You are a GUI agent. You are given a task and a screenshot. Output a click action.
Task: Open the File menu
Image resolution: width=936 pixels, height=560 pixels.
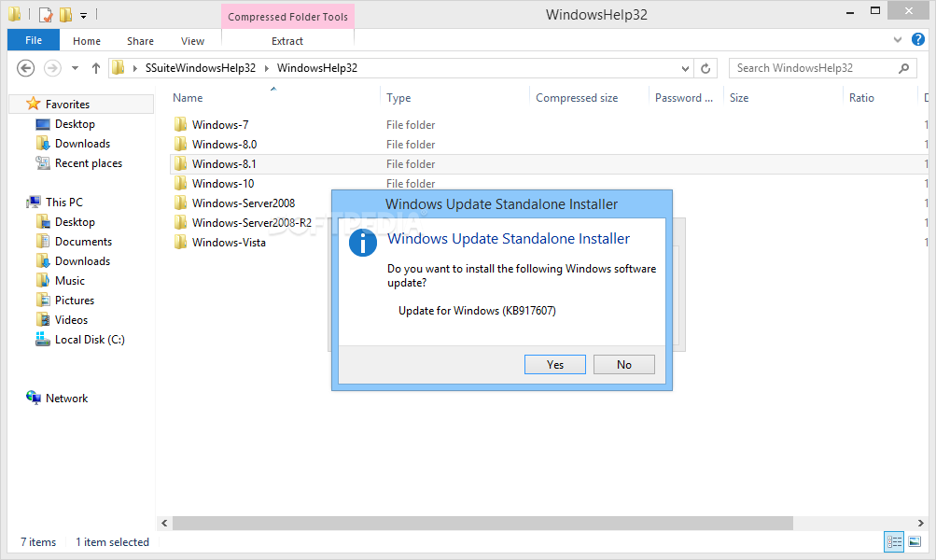(x=34, y=40)
